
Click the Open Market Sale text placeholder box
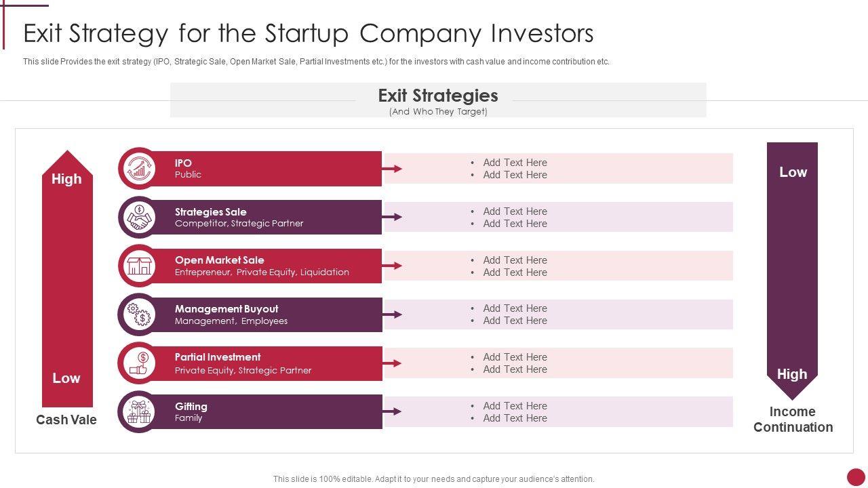click(559, 266)
